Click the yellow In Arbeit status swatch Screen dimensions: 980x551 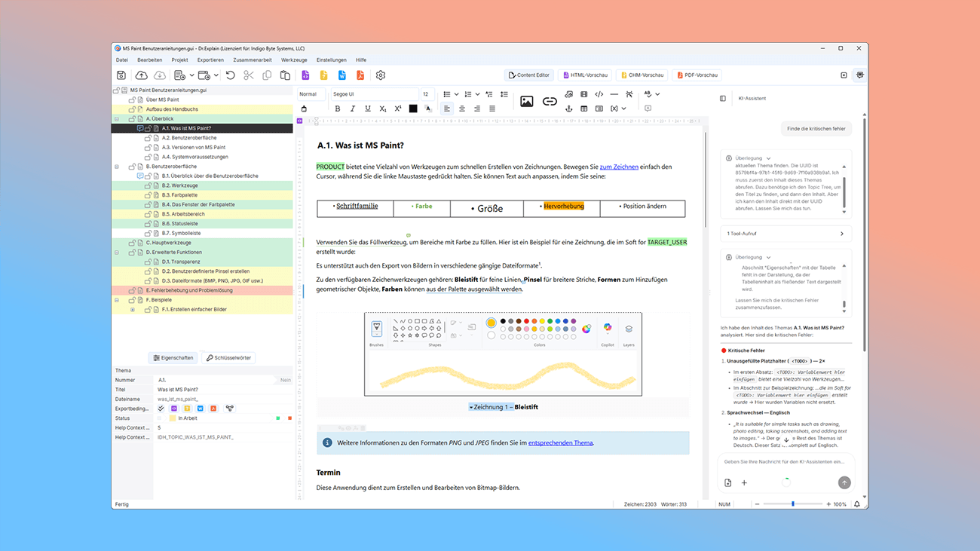pyautogui.click(x=173, y=418)
